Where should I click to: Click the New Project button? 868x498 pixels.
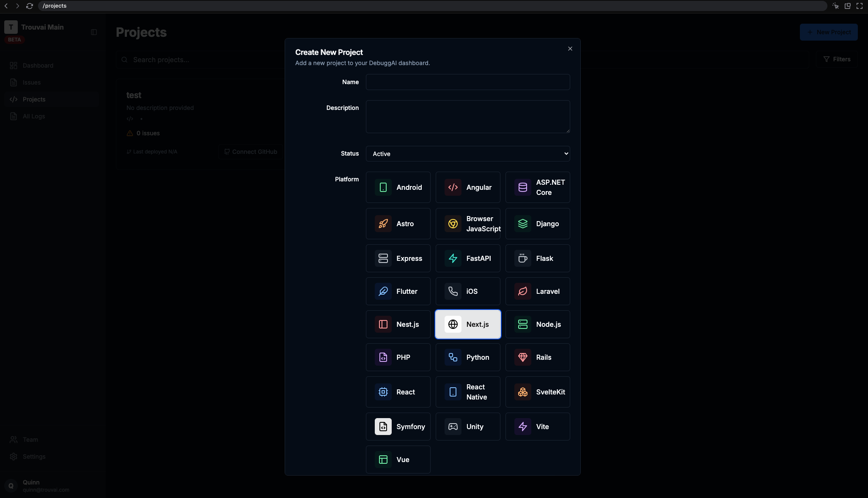coord(828,32)
